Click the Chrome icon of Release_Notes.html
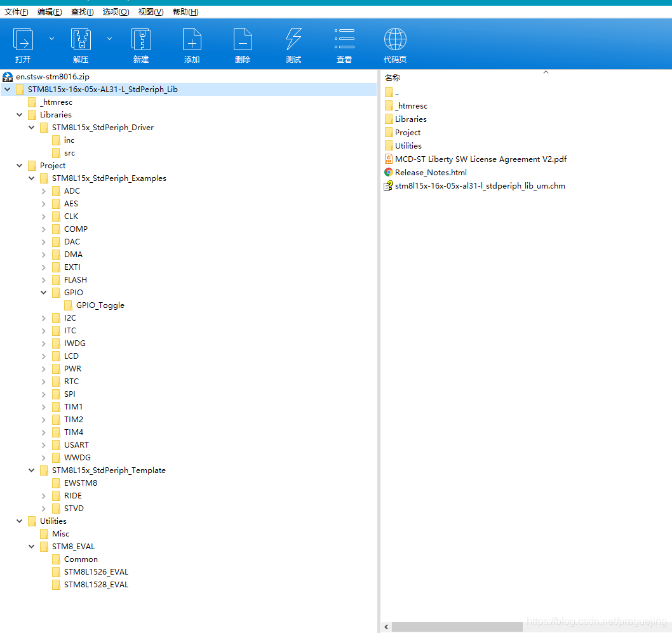The image size is (672, 633). pyautogui.click(x=389, y=172)
